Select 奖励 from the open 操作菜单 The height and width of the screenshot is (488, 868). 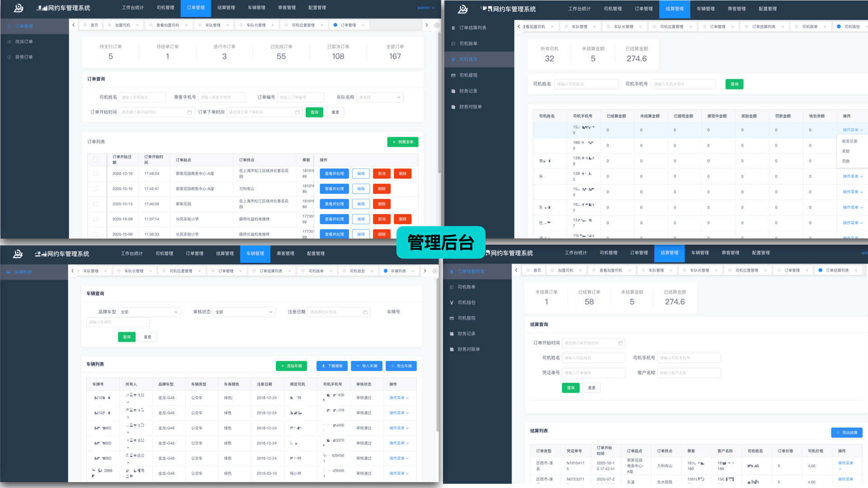pos(846,151)
